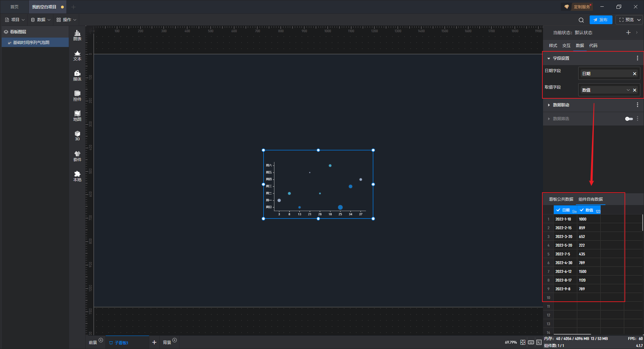Click the 看板图层 layers icon

click(x=6, y=32)
